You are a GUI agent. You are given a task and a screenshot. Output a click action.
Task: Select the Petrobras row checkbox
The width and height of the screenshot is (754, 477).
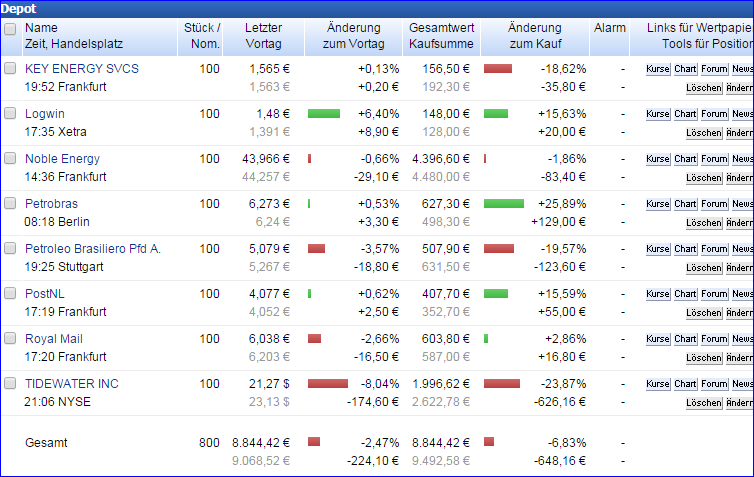pyautogui.click(x=10, y=204)
